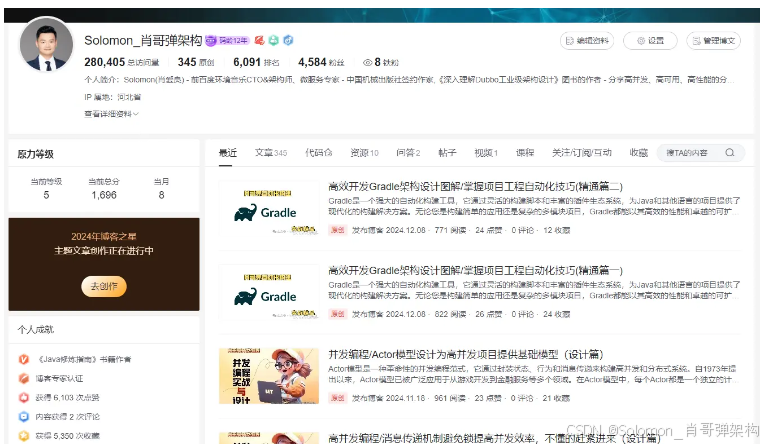Click the 345 原创 stat
Screen dimensions: 765x444
click(196, 62)
